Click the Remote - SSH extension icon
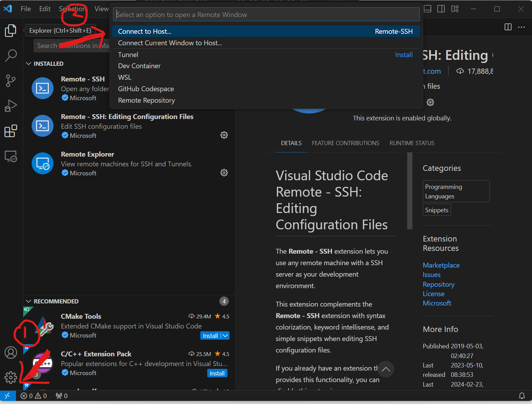The height and width of the screenshot is (404, 532). click(x=42, y=88)
